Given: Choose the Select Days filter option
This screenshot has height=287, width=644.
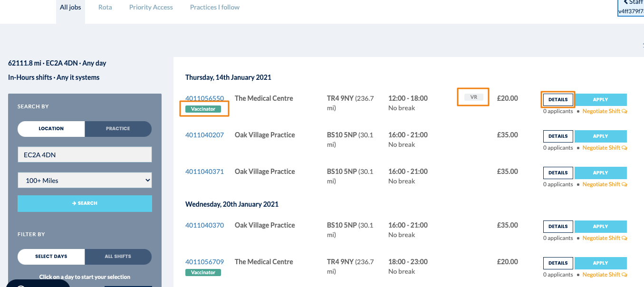Looking at the screenshot, I should [51, 257].
